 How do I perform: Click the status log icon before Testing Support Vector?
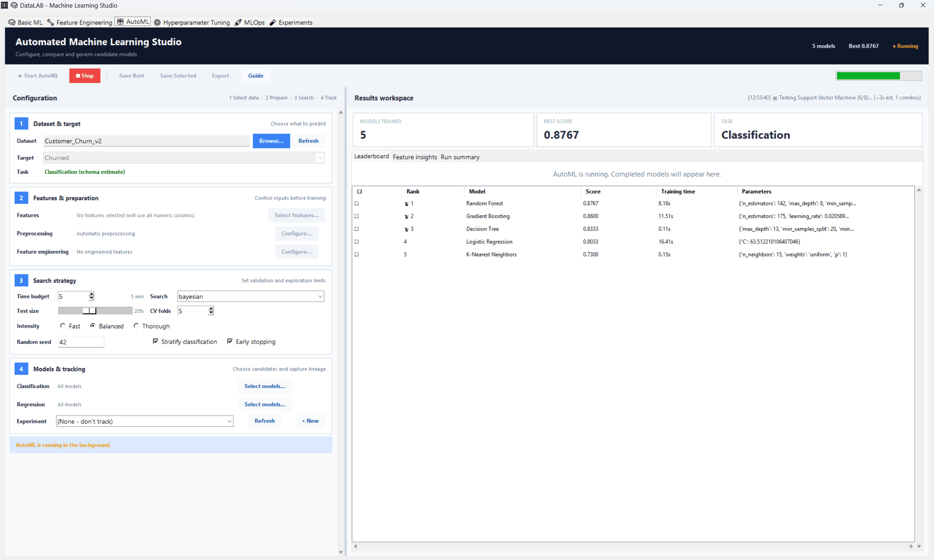[x=775, y=98]
